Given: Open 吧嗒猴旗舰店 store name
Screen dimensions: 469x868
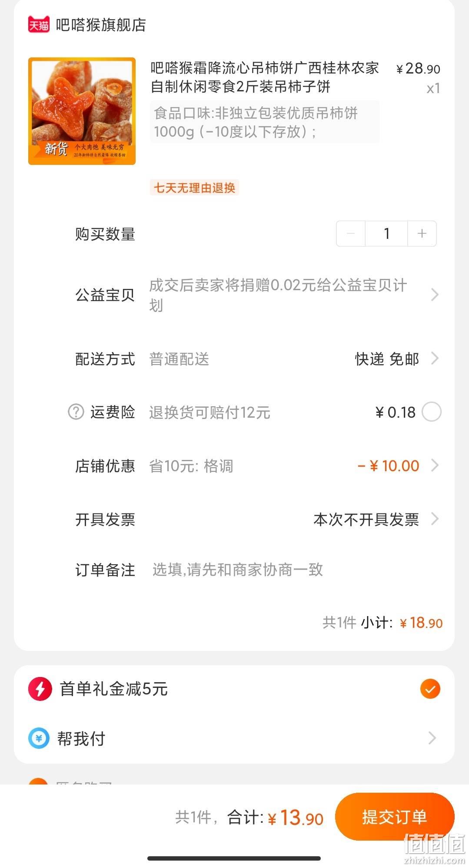Looking at the screenshot, I should [x=101, y=25].
